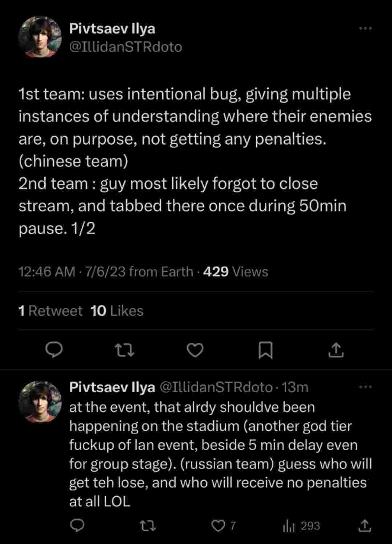
Task: Open the 13m timestamp of reply
Action: pyautogui.click(x=295, y=387)
